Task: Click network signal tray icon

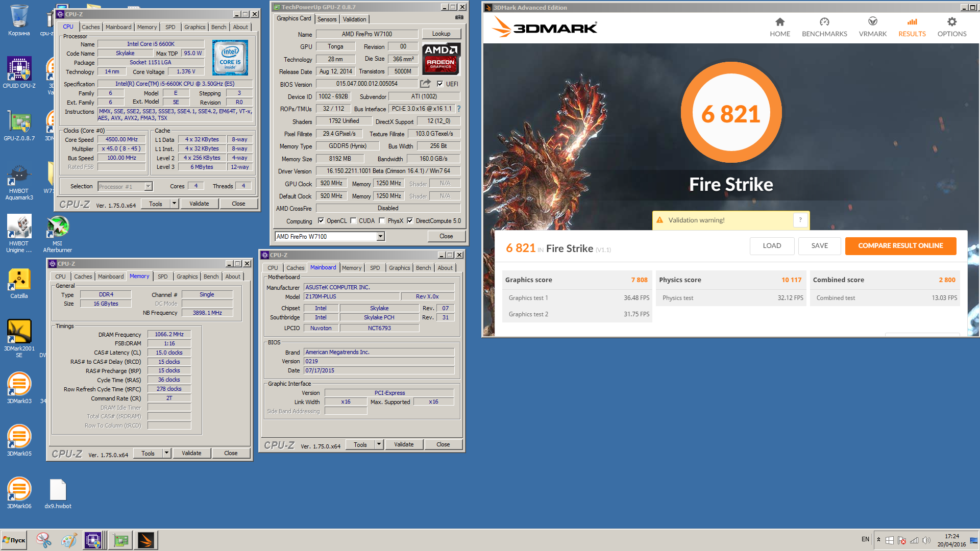Action: tap(914, 540)
